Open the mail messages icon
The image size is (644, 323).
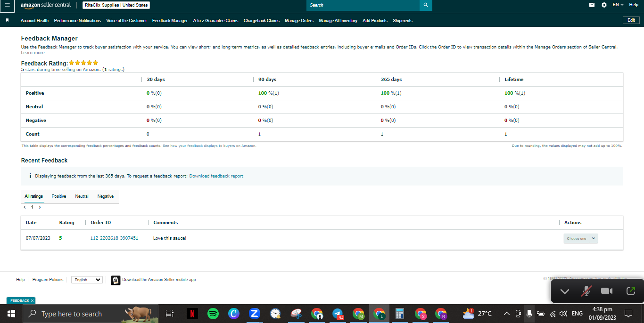592,5
